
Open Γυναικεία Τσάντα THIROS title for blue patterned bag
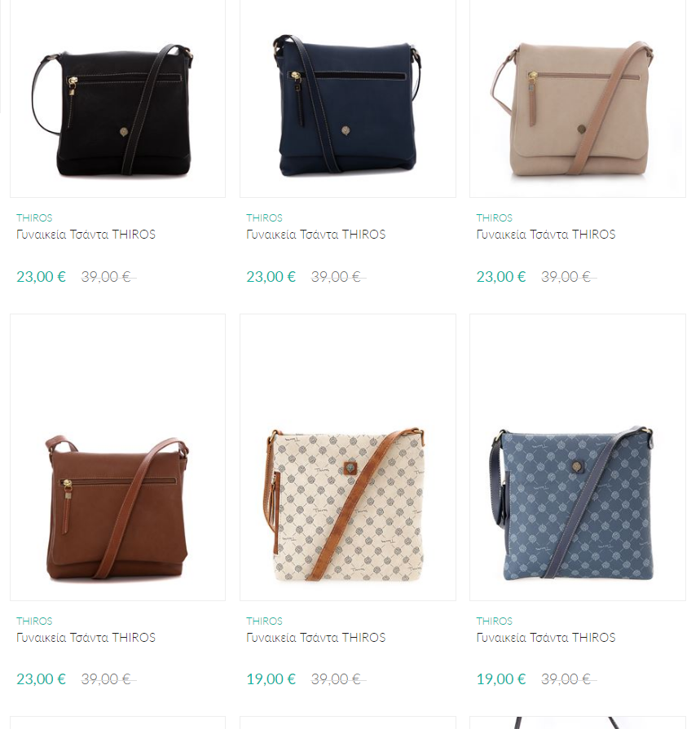[546, 638]
